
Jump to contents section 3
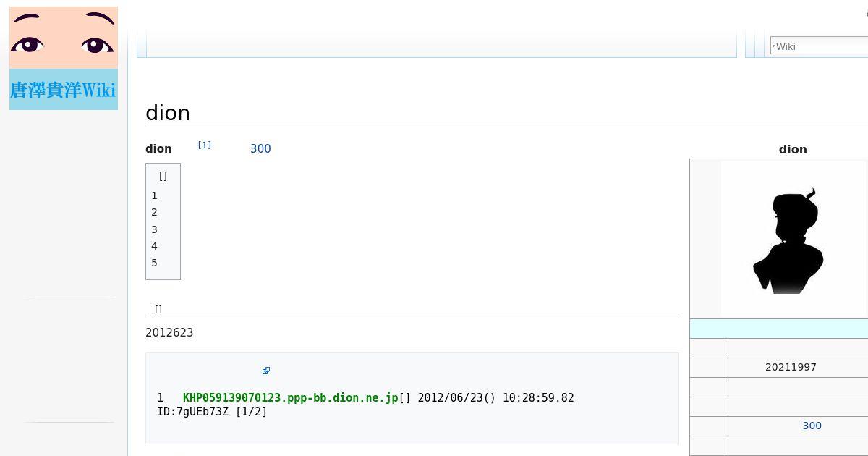tap(154, 229)
